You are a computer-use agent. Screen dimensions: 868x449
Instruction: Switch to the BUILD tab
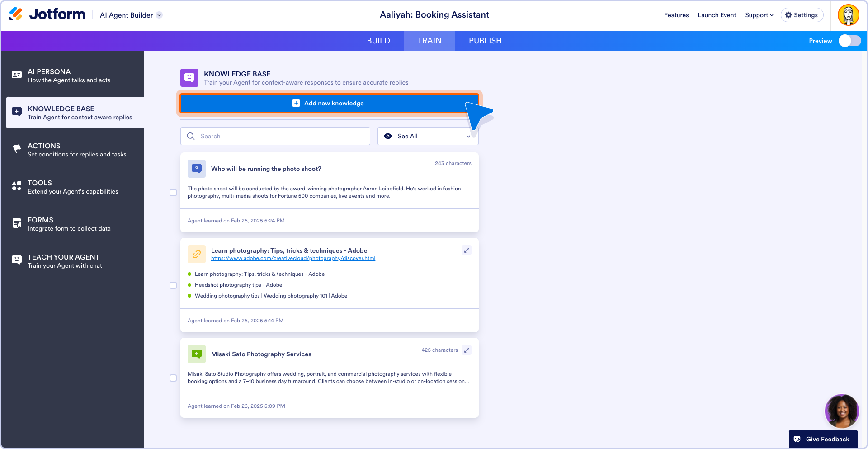pos(378,41)
